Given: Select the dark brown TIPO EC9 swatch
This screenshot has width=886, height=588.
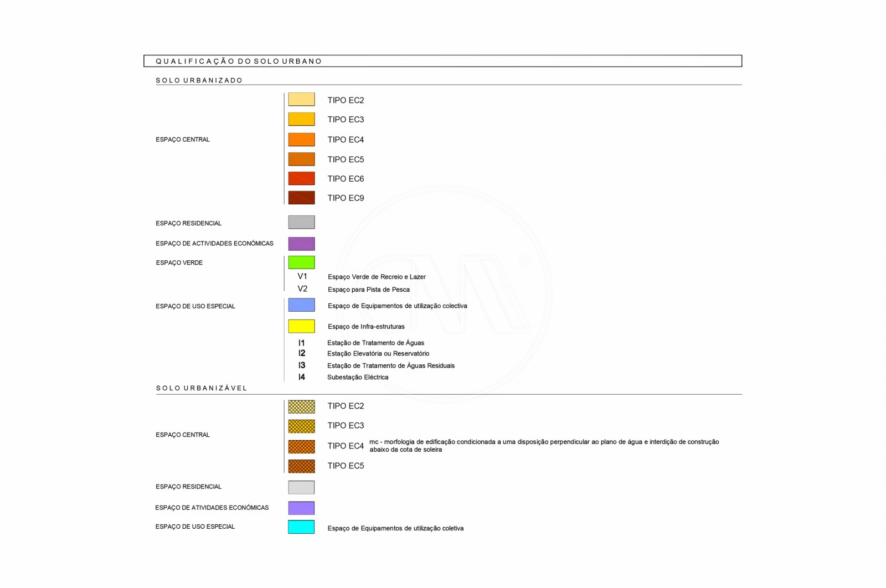Looking at the screenshot, I should click(x=301, y=198).
